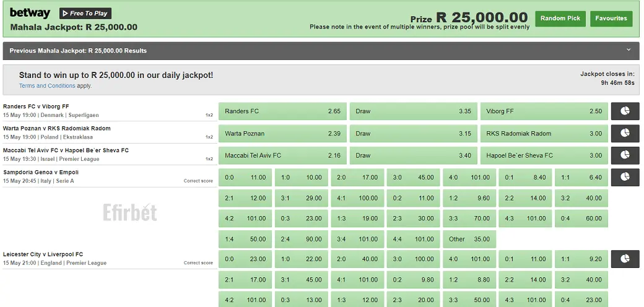The image size is (644, 307).
Task: Pick Viborg FF at 2.50
Action: pos(544,111)
